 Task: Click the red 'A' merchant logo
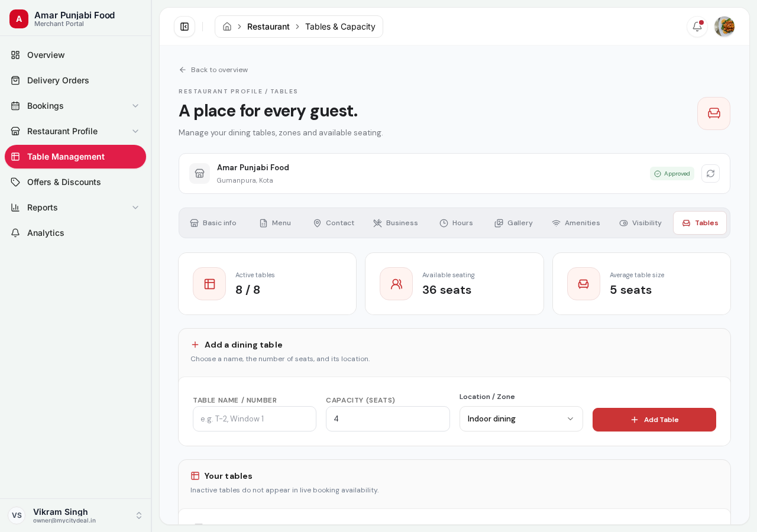(19, 19)
